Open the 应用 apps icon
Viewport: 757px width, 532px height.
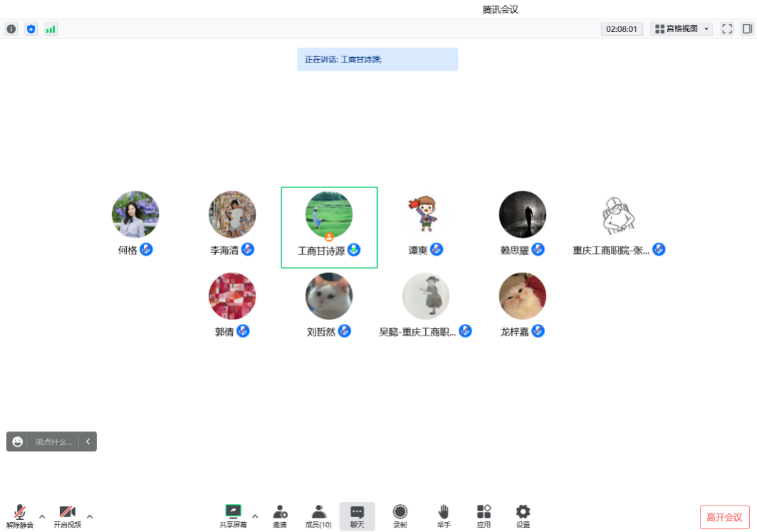coord(483,516)
